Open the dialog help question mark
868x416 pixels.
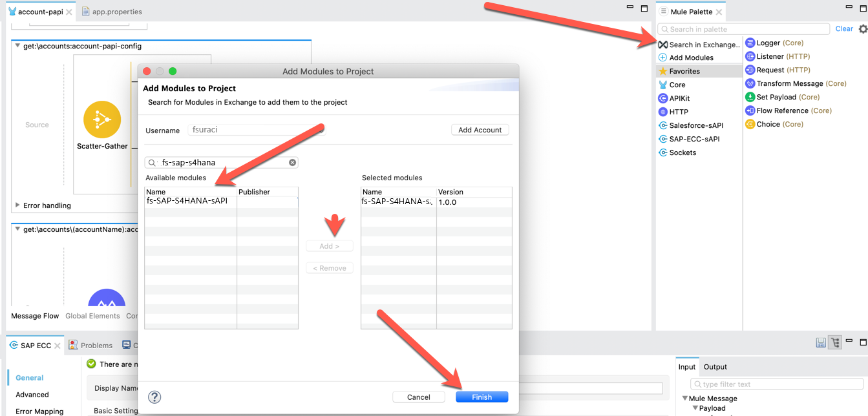(154, 397)
